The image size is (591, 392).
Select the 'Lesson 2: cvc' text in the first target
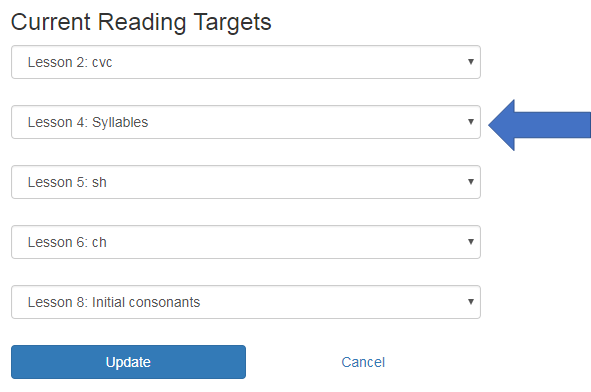click(x=70, y=62)
